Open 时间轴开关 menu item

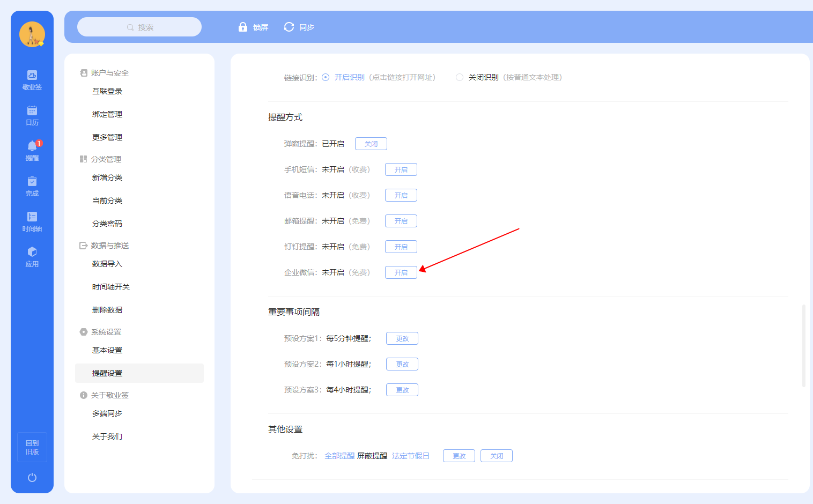tap(111, 287)
